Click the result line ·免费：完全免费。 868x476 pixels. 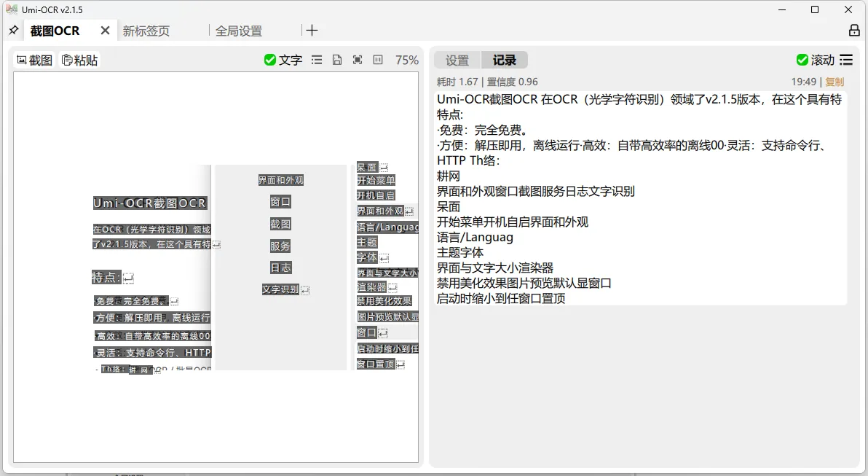tap(484, 130)
